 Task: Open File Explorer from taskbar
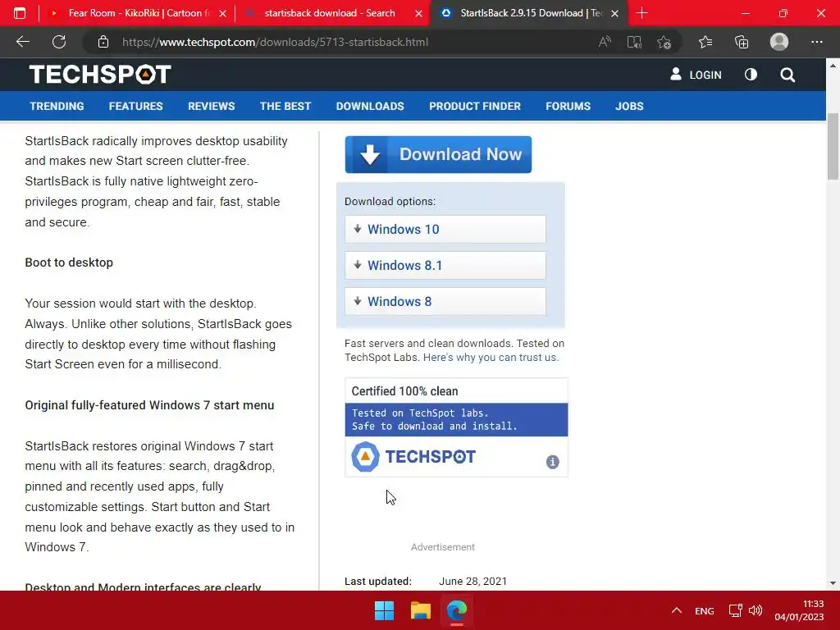[421, 610]
